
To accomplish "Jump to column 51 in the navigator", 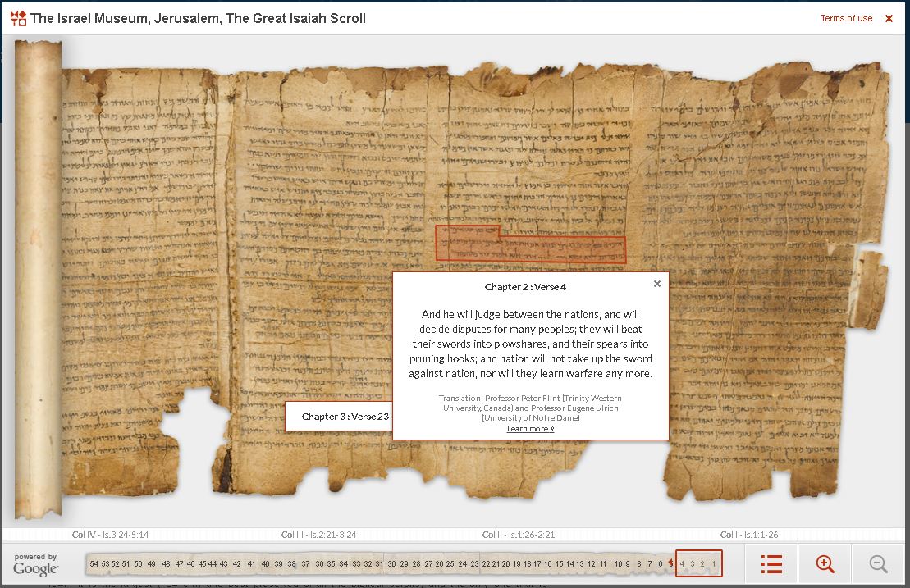I will coord(126,563).
